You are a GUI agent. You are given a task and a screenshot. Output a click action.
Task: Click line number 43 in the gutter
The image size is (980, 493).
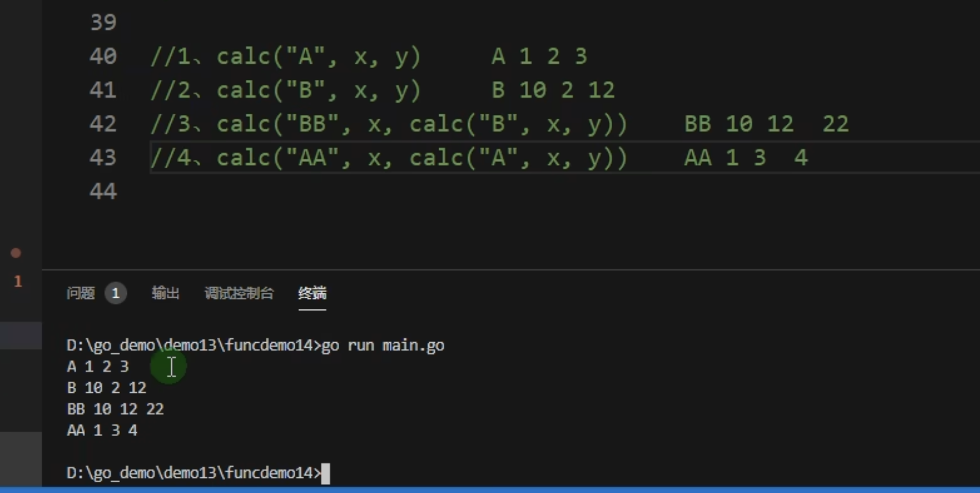point(103,158)
